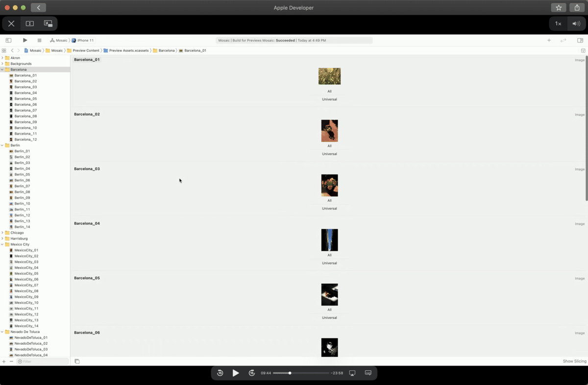Click the first Mosaic project breadcrumb
The image size is (588, 385).
[33, 50]
